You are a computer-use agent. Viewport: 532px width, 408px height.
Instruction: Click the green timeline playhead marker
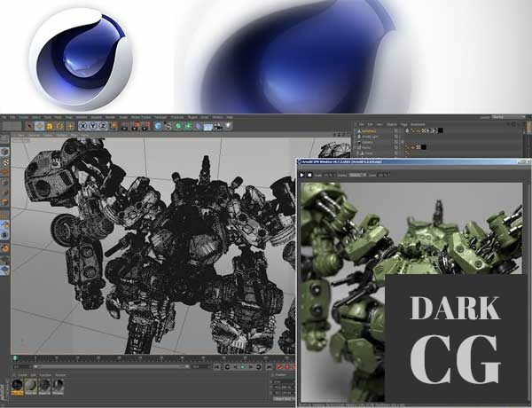(15, 357)
